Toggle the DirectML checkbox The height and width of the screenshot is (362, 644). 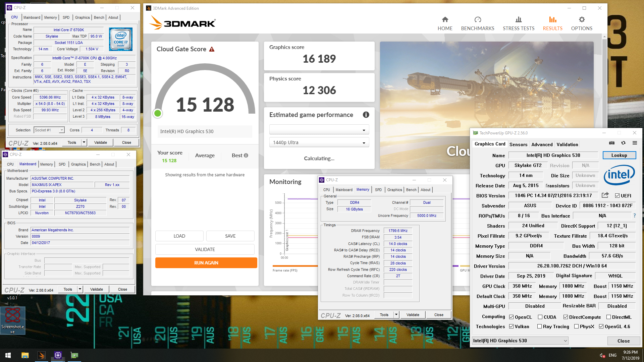click(x=608, y=317)
